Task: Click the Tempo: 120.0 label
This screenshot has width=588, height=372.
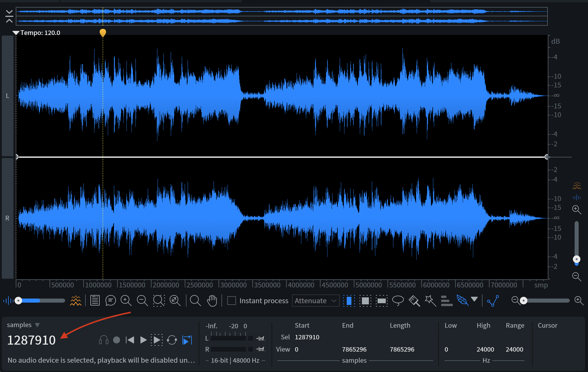Action: [x=40, y=33]
